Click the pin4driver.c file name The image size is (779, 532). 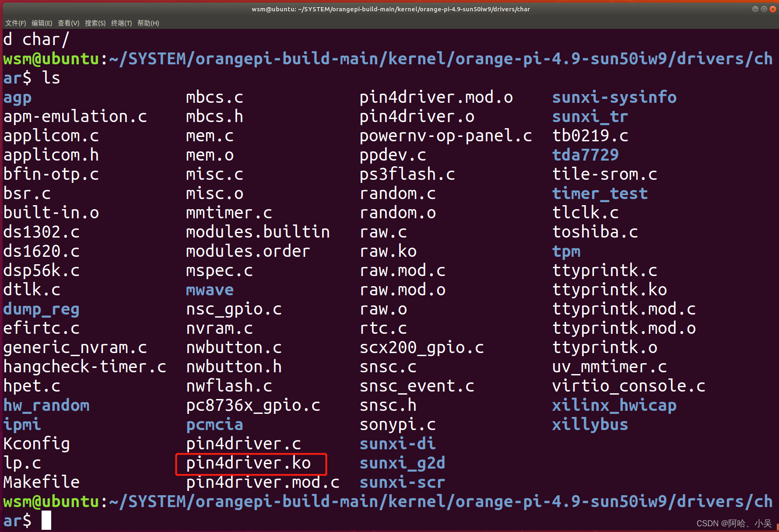[x=244, y=444]
